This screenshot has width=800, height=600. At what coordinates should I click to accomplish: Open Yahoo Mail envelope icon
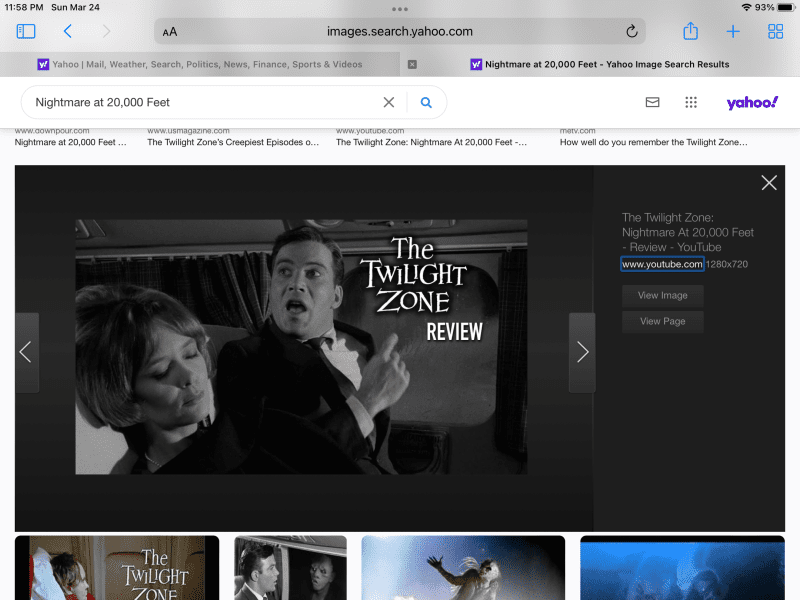(653, 103)
